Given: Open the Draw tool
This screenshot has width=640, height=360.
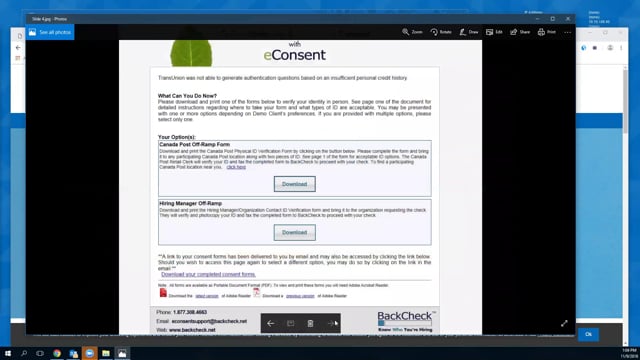Looking at the screenshot, I should (x=469, y=32).
